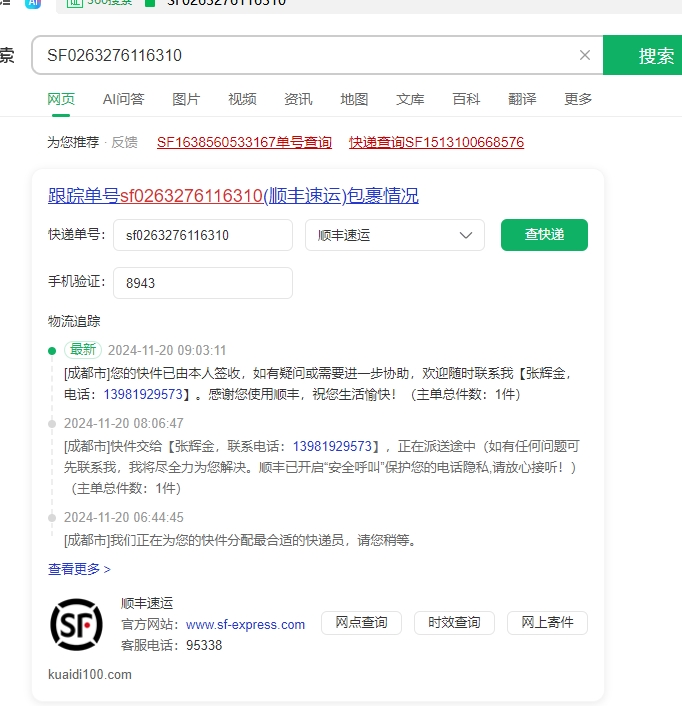This screenshot has height=706, width=682.
Task: Click phone number 13981929573 in 派送途中 entry
Action: [332, 446]
